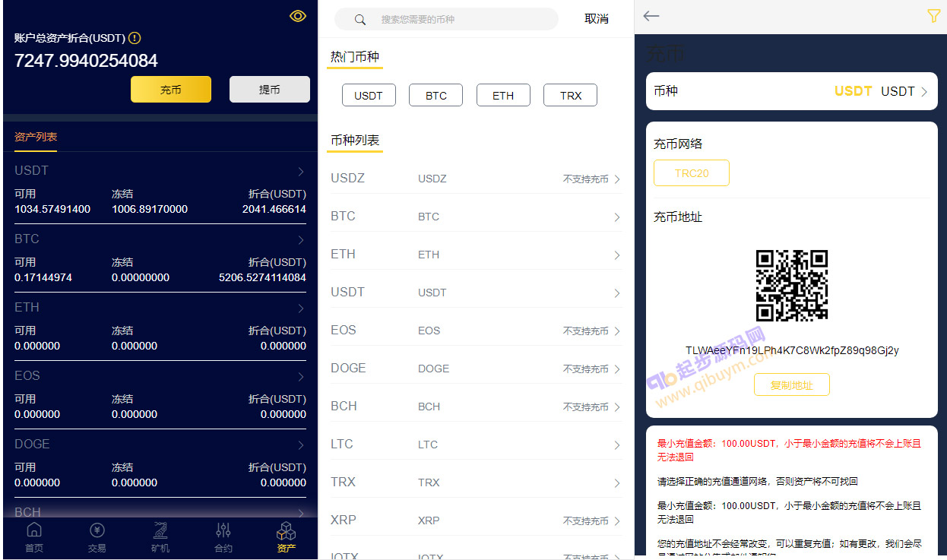Image resolution: width=947 pixels, height=560 pixels.
Task: Toggle asset balance visibility eye icon
Action: 298,16
